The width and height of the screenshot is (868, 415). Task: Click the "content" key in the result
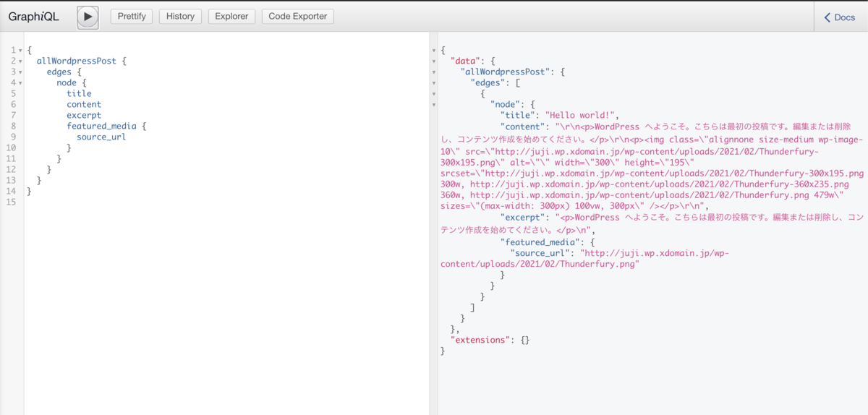[522, 126]
